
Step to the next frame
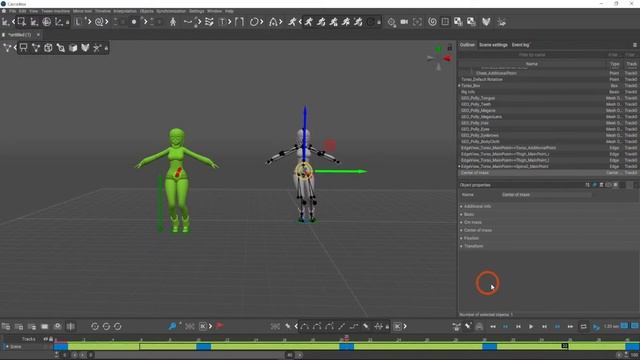point(544,327)
